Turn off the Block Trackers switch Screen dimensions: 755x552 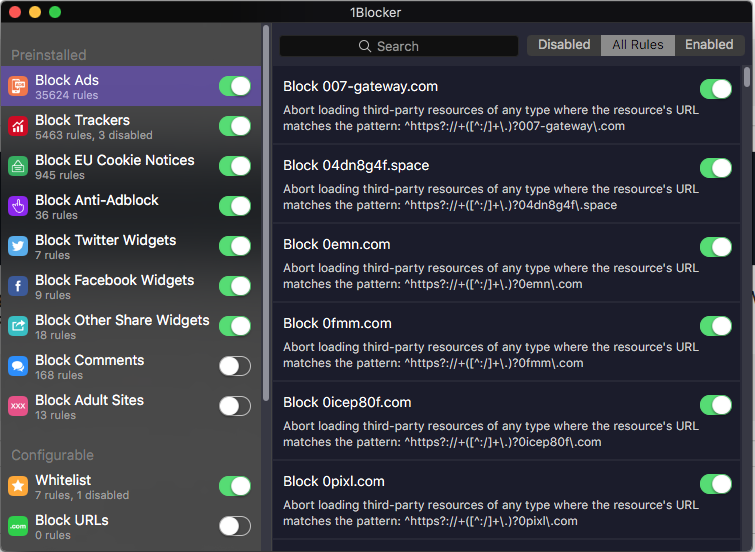pos(235,126)
